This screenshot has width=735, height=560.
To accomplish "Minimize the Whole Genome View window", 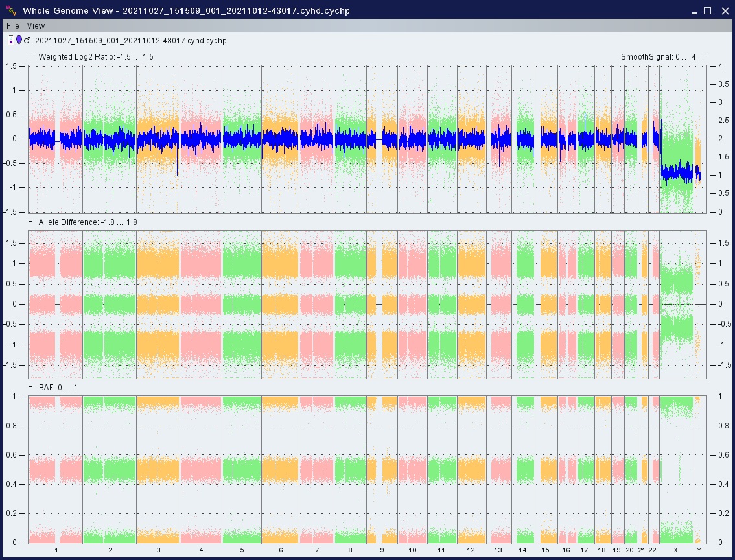I will 694,10.
